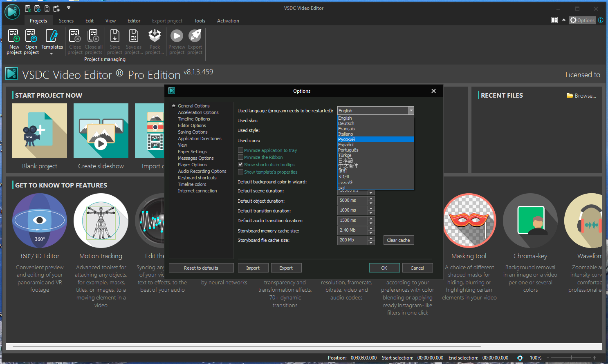
Task: Switch to the View ribbon tab
Action: click(110, 21)
